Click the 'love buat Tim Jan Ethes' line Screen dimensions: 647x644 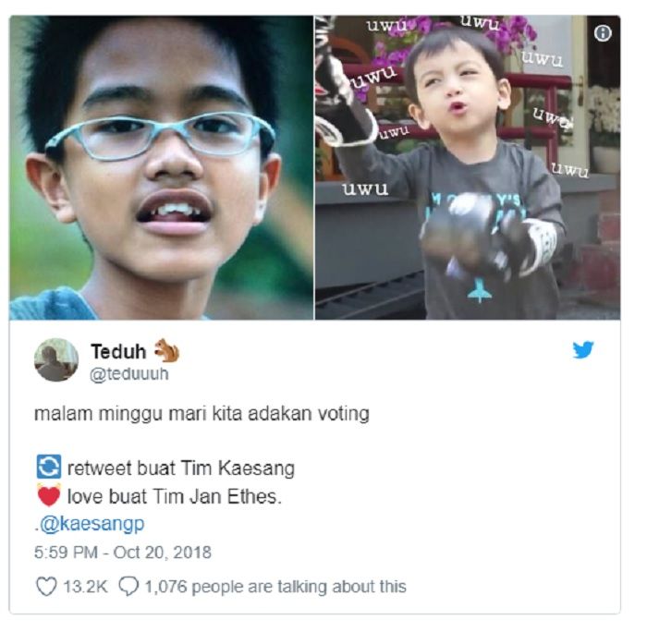(174, 497)
